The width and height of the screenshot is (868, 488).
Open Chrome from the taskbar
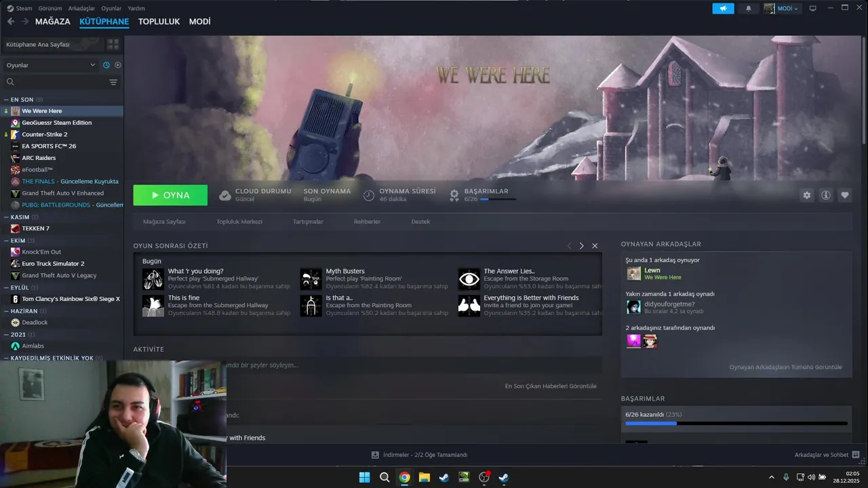click(404, 477)
